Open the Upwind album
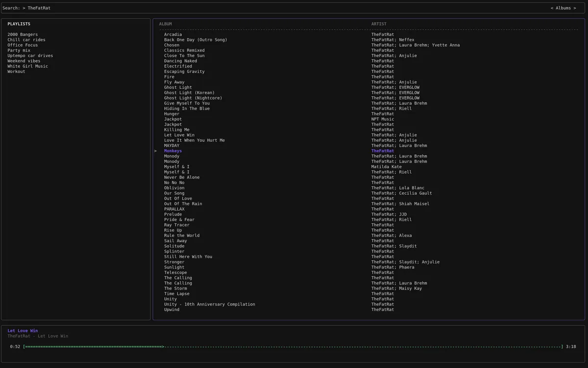Image resolution: width=588 pixels, height=368 pixels. 171,310
